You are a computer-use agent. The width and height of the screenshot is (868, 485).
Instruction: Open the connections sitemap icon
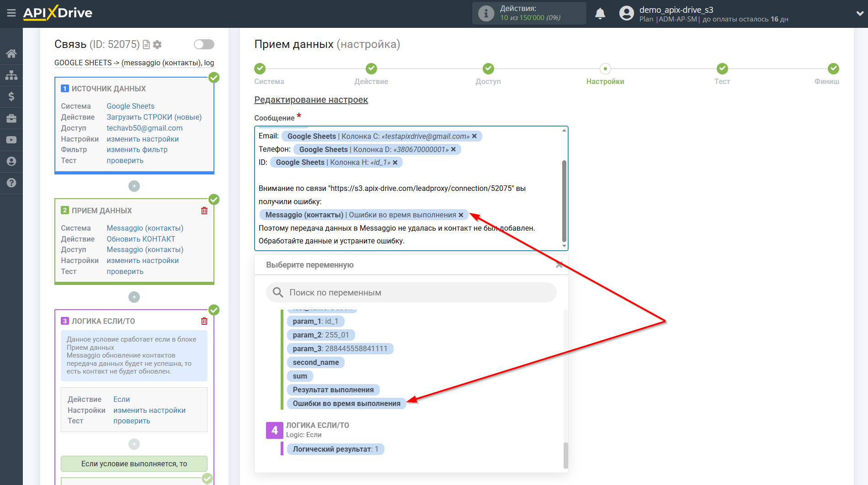pyautogui.click(x=11, y=75)
